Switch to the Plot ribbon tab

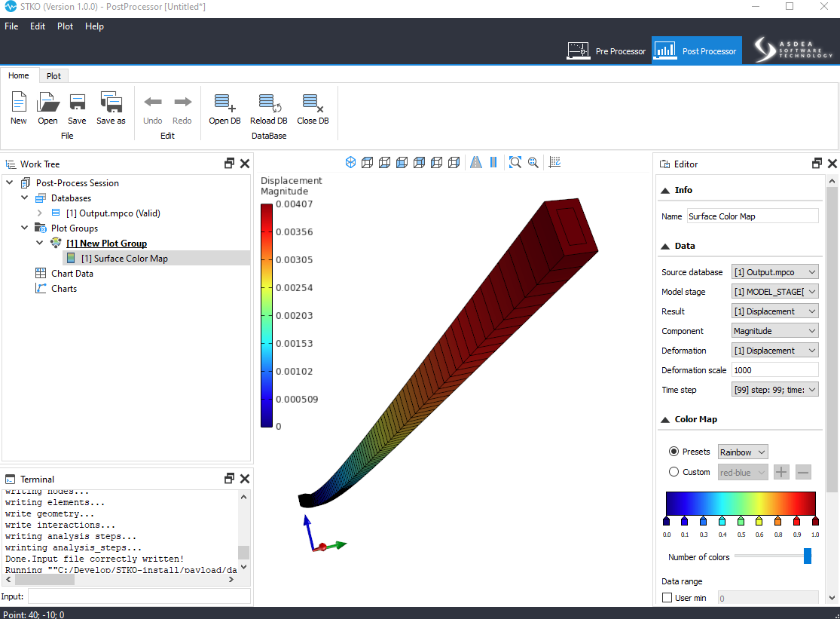53,76
